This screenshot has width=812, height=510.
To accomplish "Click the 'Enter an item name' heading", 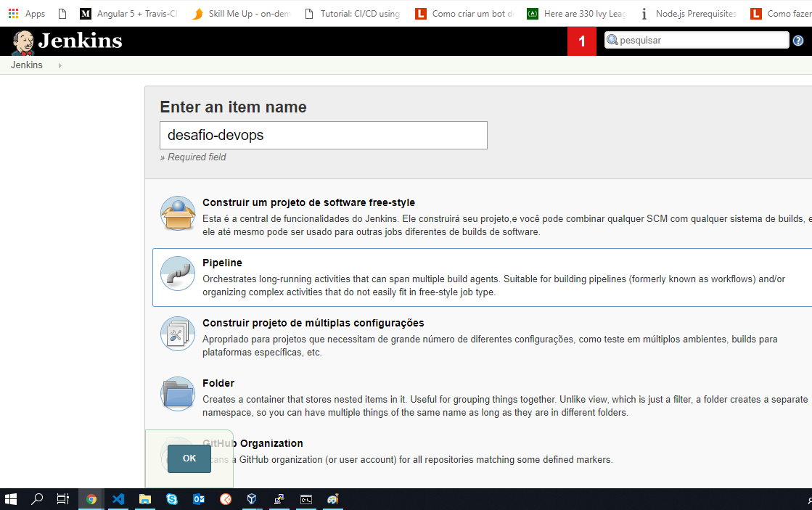I will click(233, 107).
